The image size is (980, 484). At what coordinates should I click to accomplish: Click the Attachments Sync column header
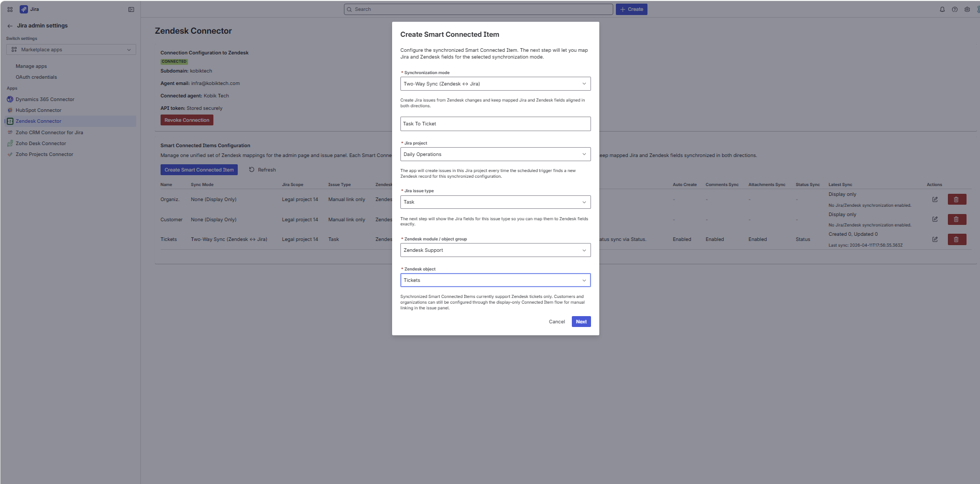pyautogui.click(x=767, y=184)
